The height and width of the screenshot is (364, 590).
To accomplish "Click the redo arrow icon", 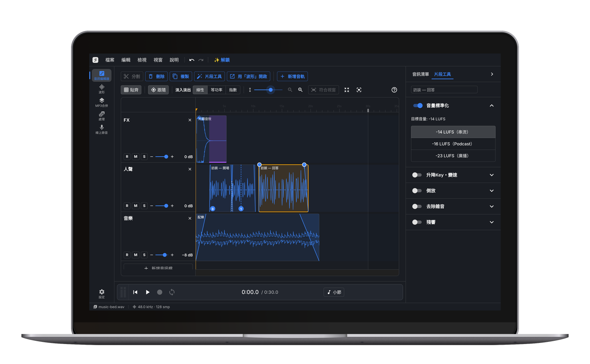I will point(201,60).
